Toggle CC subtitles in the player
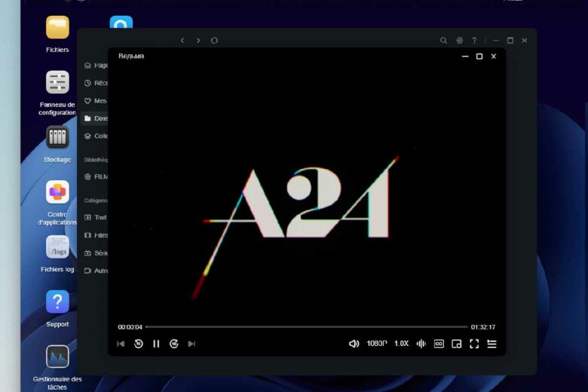The image size is (588, 392). 439,344
